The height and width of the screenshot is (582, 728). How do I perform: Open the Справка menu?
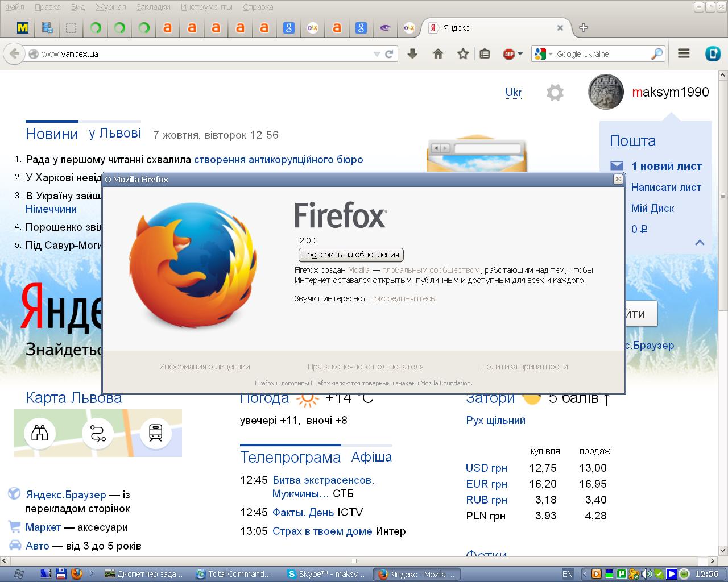click(x=258, y=7)
